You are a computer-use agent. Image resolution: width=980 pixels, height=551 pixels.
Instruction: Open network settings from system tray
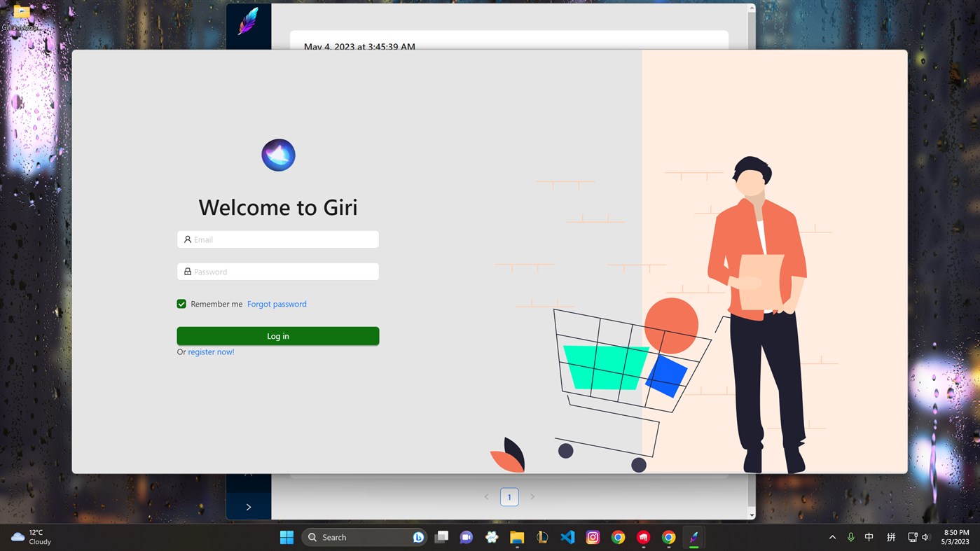pos(912,537)
